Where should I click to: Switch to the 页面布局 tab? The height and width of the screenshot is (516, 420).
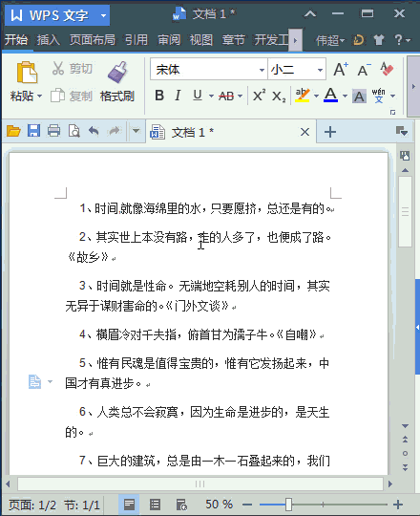(x=93, y=40)
